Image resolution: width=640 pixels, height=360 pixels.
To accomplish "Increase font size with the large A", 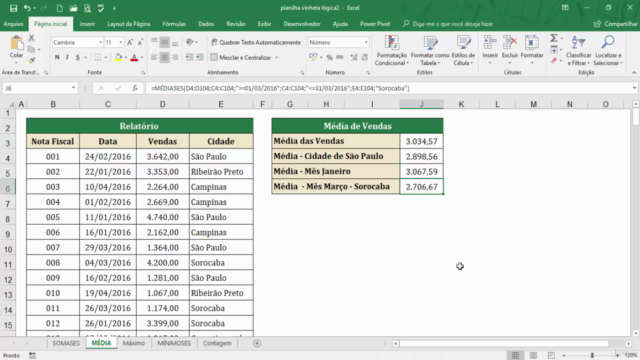I will pos(130,42).
